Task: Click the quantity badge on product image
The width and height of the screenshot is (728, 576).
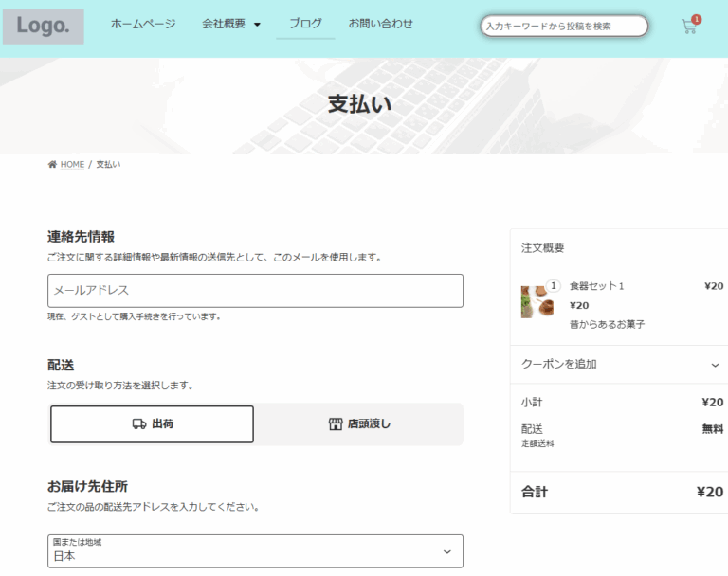Action: pyautogui.click(x=554, y=286)
